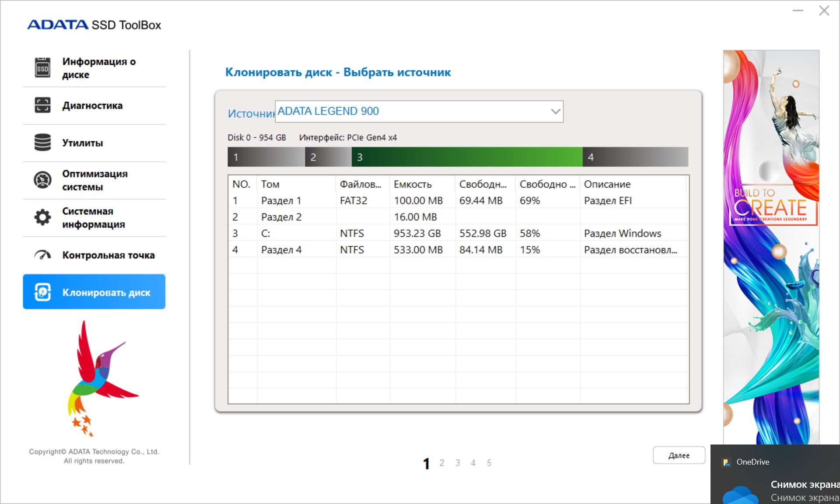Select partition segment 1 in disk bar
This screenshot has width=840, height=504.
point(266,157)
